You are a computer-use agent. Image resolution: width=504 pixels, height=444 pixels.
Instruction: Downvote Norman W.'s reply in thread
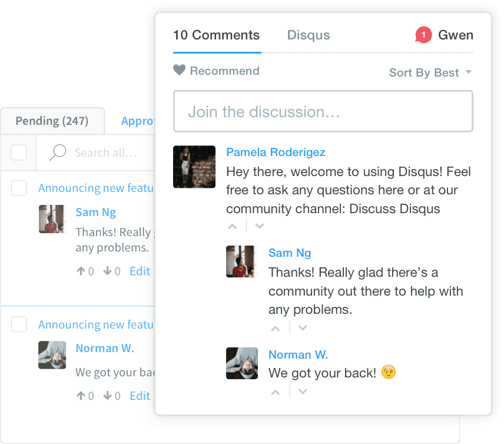click(x=302, y=392)
